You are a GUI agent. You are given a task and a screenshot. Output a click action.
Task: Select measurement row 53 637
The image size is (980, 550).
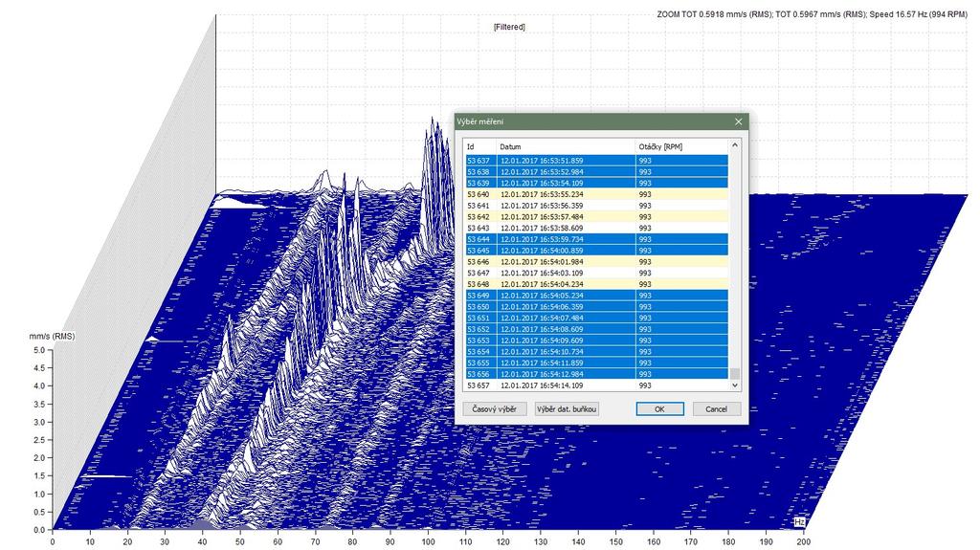coord(597,161)
